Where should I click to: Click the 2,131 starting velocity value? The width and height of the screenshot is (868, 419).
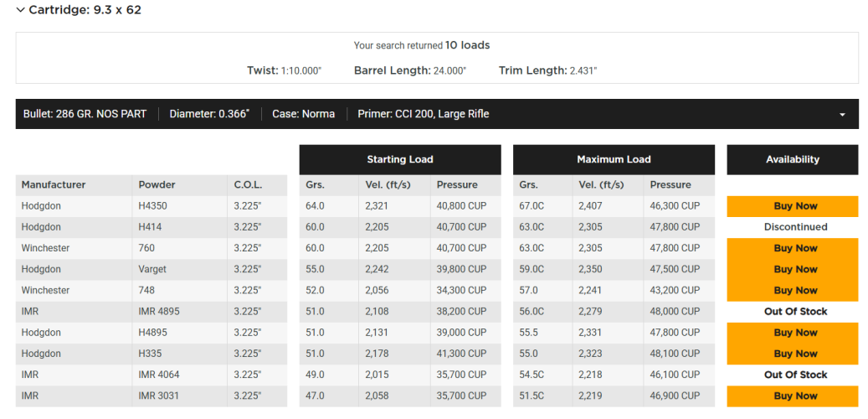[377, 333]
